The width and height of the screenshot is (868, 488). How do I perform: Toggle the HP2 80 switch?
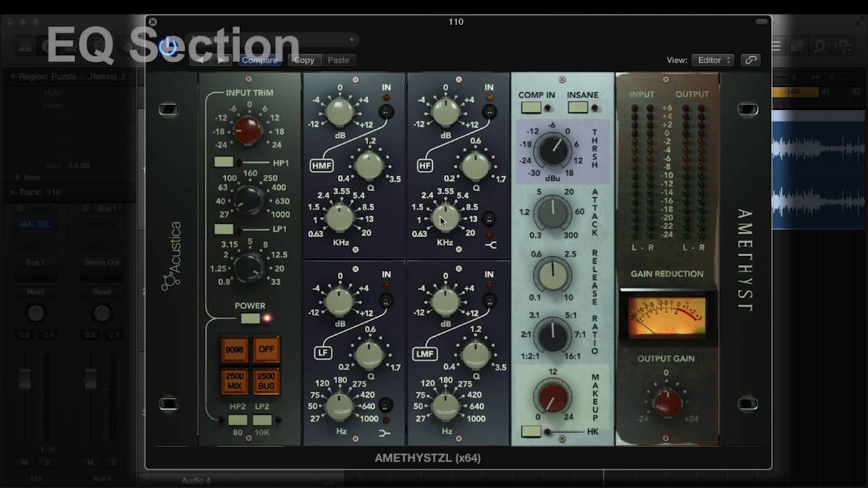237,420
